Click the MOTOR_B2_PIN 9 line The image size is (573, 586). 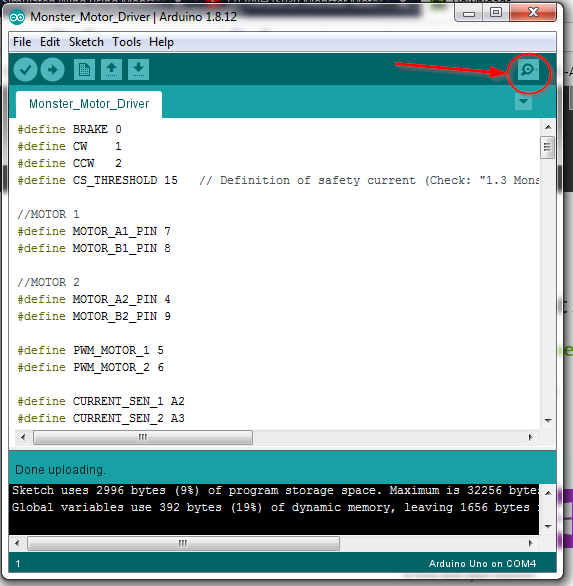point(94,317)
